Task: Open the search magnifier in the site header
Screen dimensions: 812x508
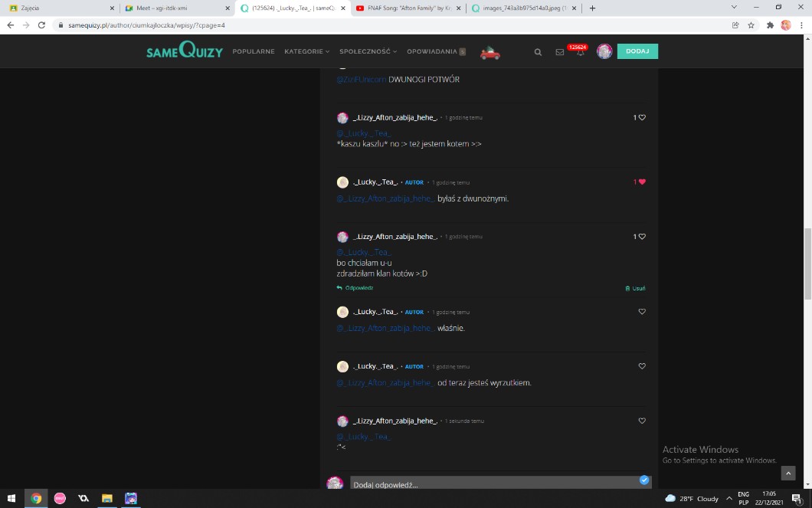Action: pyautogui.click(x=538, y=52)
